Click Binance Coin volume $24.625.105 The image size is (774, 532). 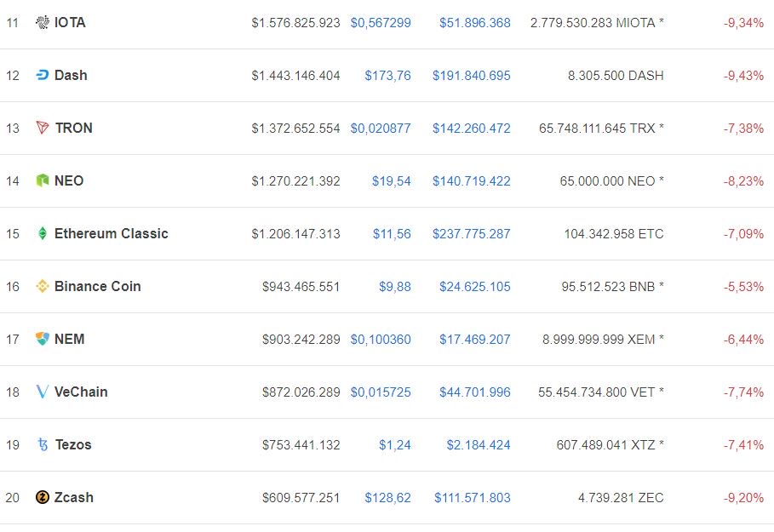click(x=475, y=287)
